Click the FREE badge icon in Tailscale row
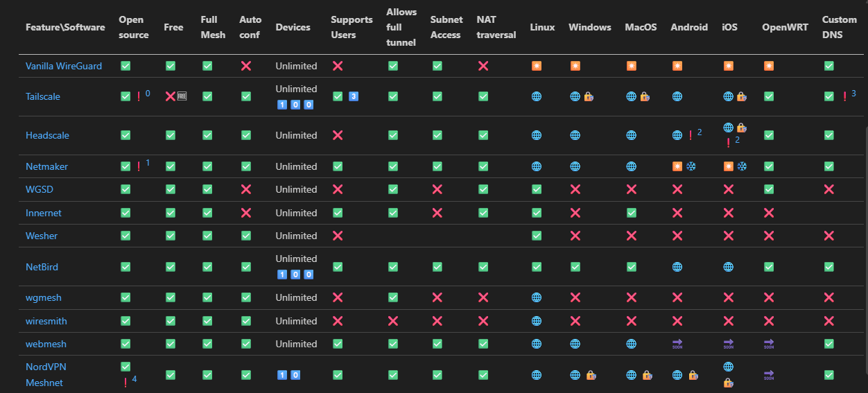Image resolution: width=868 pixels, height=393 pixels. click(x=182, y=96)
